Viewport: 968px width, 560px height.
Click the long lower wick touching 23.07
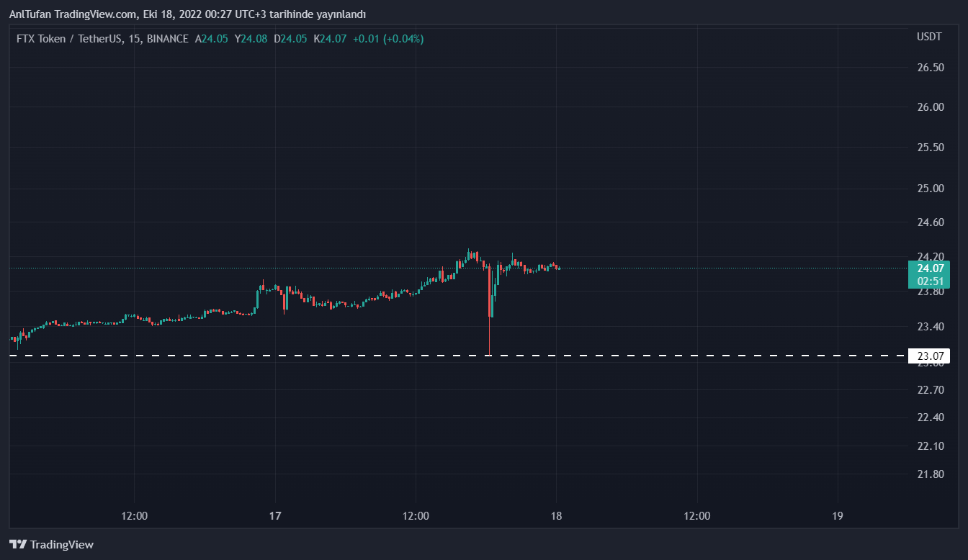[489, 337]
